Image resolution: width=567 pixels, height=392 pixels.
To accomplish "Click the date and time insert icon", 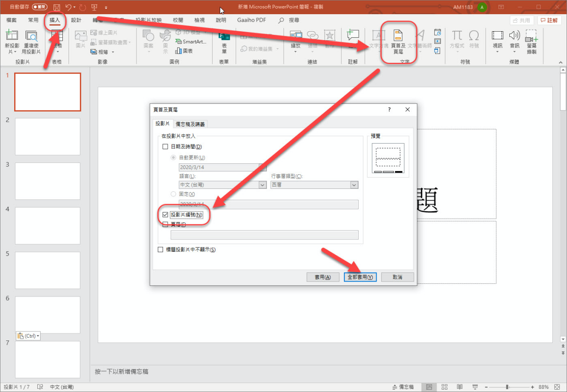I will [438, 33].
